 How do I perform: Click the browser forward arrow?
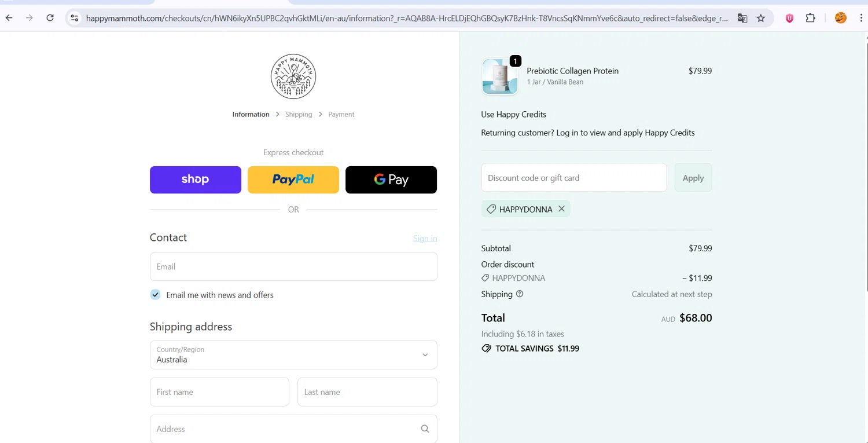[x=30, y=18]
